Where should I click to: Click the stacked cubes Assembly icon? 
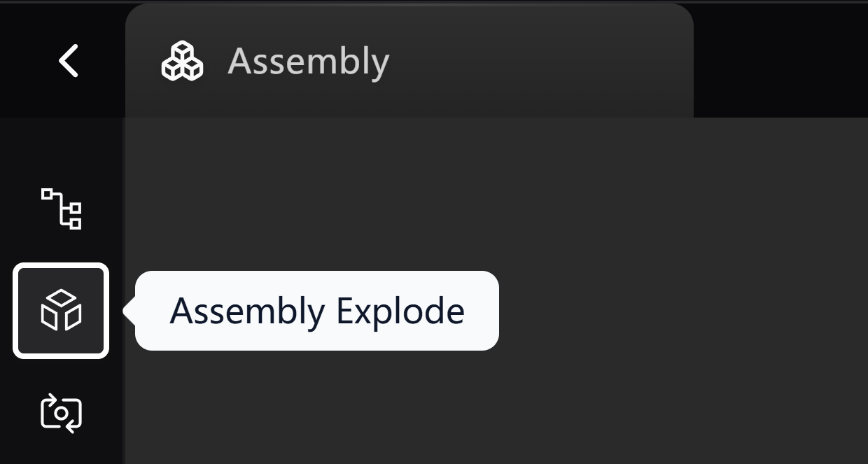(x=182, y=61)
